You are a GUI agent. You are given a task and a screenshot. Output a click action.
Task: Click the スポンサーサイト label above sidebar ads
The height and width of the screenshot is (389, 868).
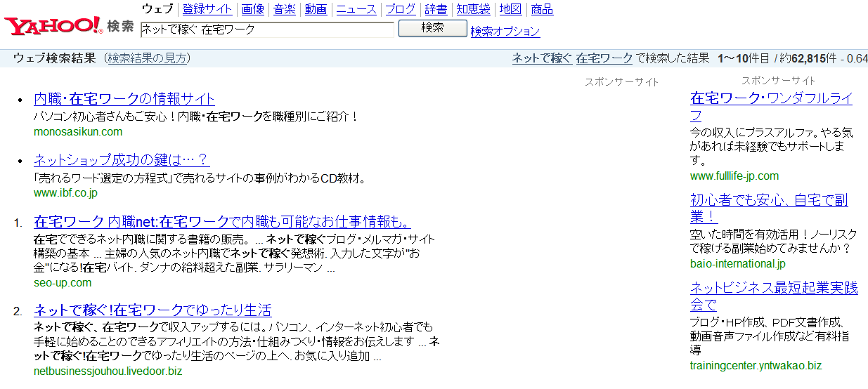(779, 81)
